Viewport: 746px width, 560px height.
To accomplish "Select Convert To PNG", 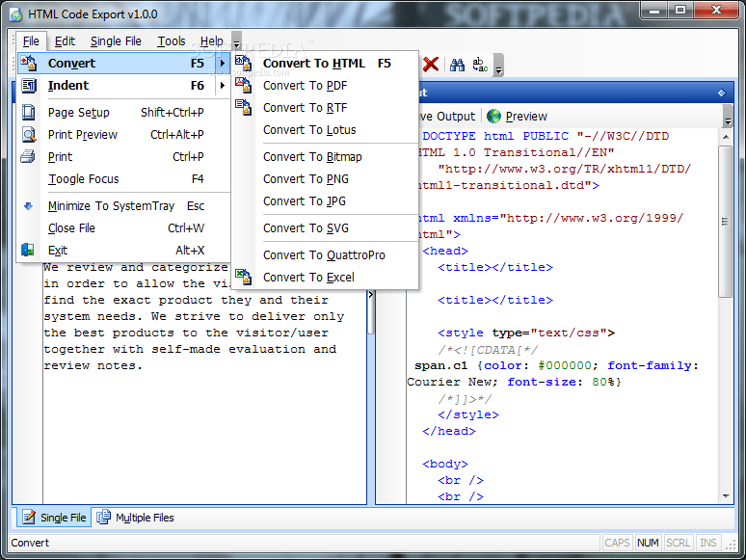I will pyautogui.click(x=325, y=179).
